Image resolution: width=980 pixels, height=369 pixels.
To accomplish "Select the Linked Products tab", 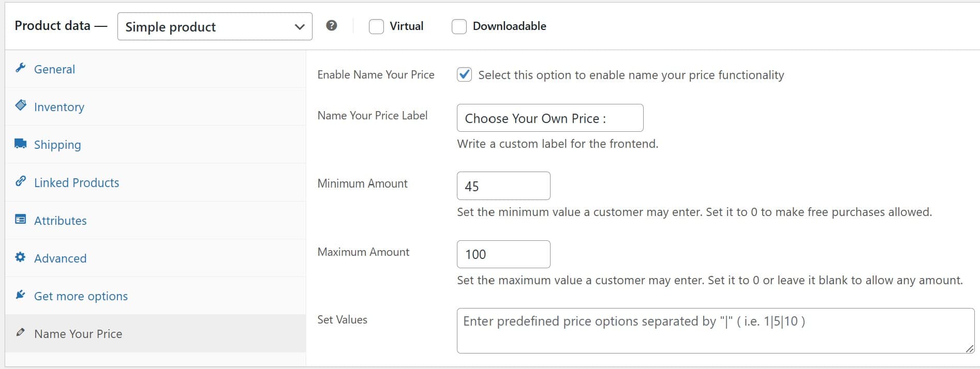I will point(155,182).
